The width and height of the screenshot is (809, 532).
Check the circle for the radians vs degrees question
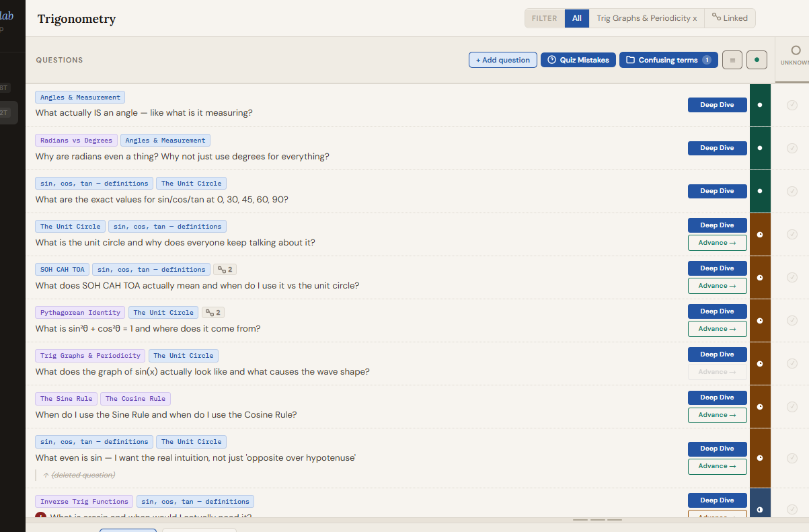click(792, 148)
